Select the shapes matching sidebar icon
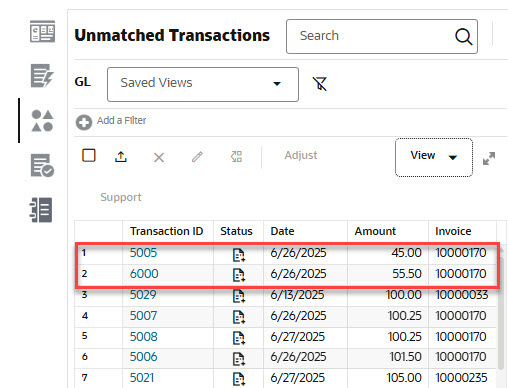The image size is (508, 388). click(x=42, y=121)
